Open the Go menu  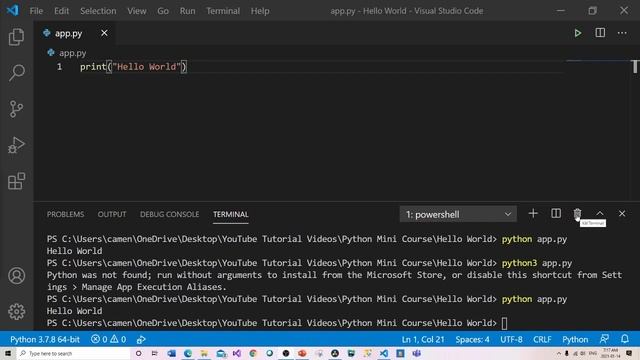coord(163,11)
